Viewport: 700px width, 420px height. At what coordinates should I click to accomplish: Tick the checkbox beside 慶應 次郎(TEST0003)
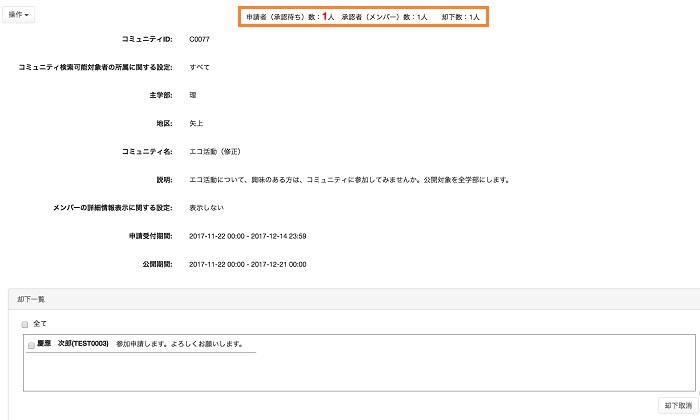[x=32, y=344]
